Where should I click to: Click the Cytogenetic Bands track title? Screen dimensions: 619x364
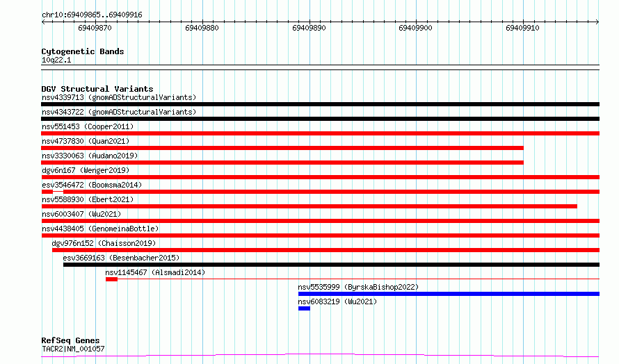click(x=83, y=51)
